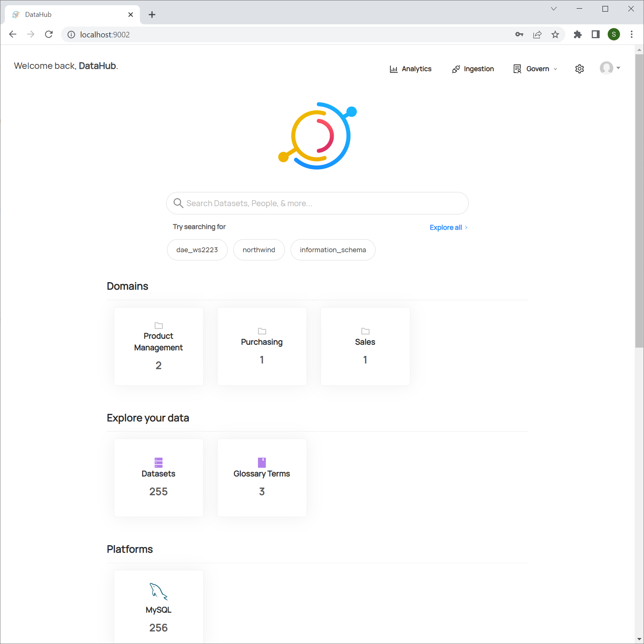Click the Domains section heading
The height and width of the screenshot is (644, 644).
128,286
